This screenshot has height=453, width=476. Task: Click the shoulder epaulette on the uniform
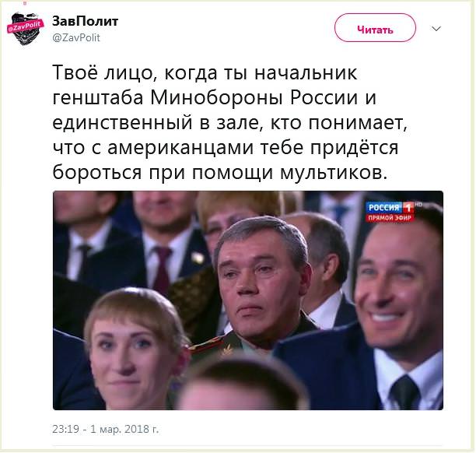(212, 346)
